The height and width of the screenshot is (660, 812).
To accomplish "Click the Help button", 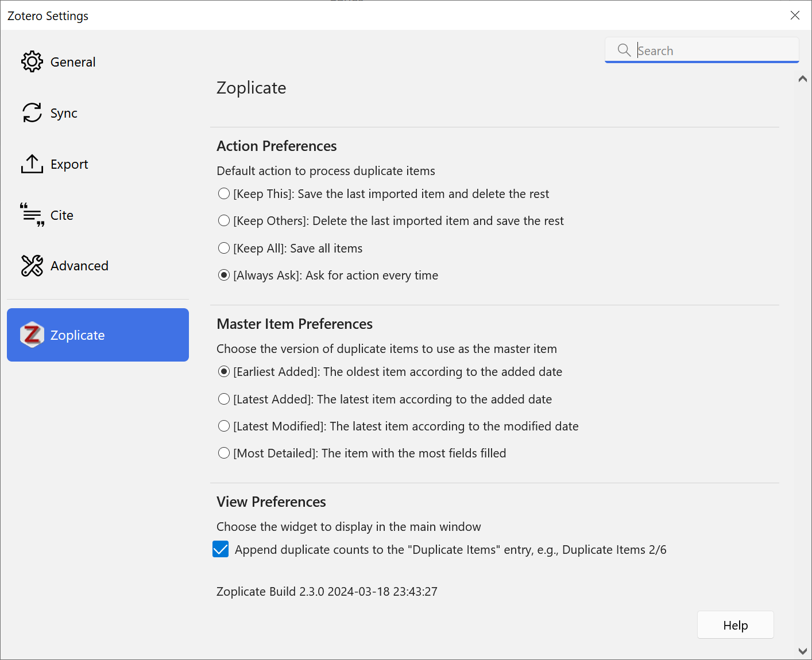I will point(735,625).
